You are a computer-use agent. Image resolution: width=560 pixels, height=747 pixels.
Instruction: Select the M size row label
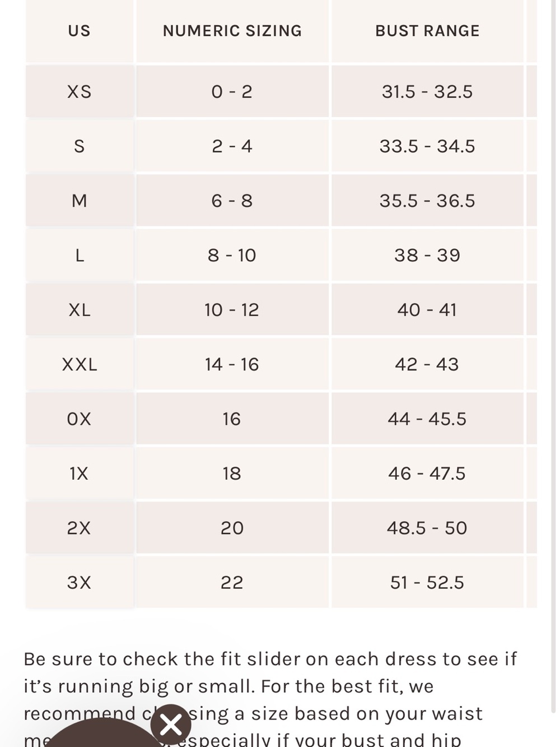tap(80, 201)
